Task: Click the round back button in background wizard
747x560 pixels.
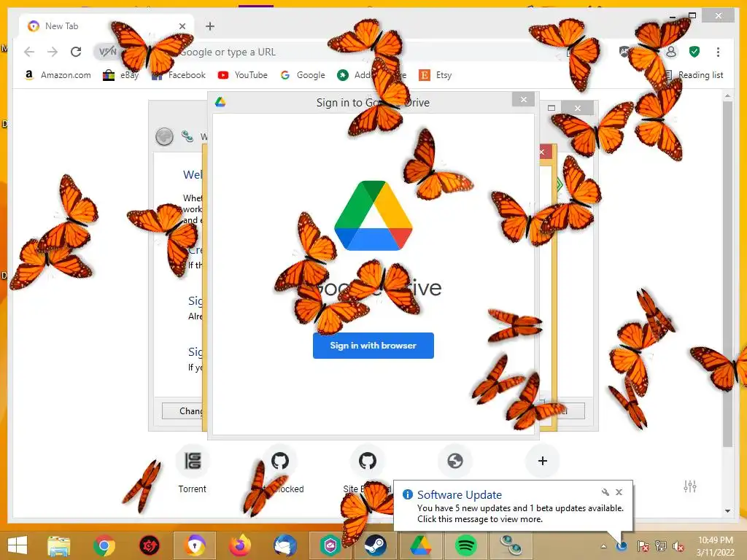Action: coord(164,136)
